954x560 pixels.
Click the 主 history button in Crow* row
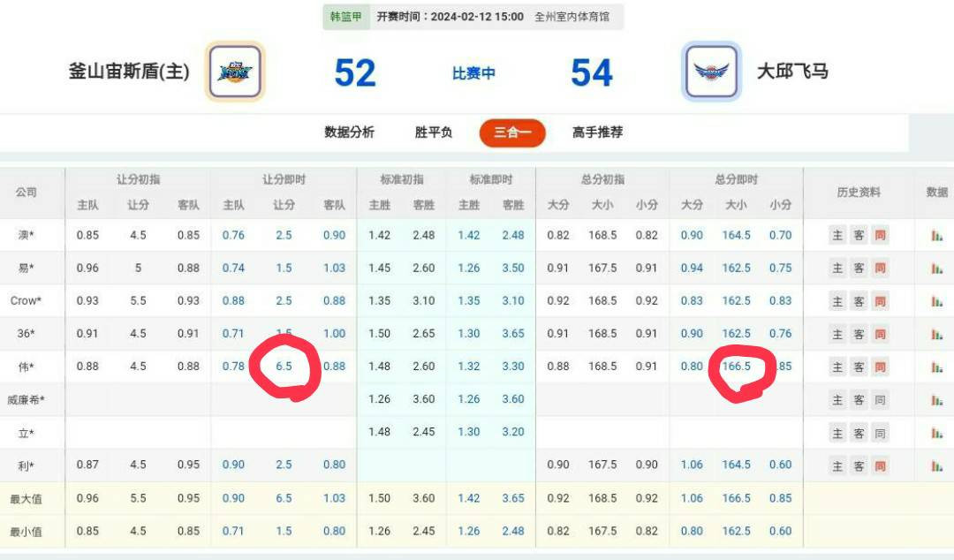point(837,301)
